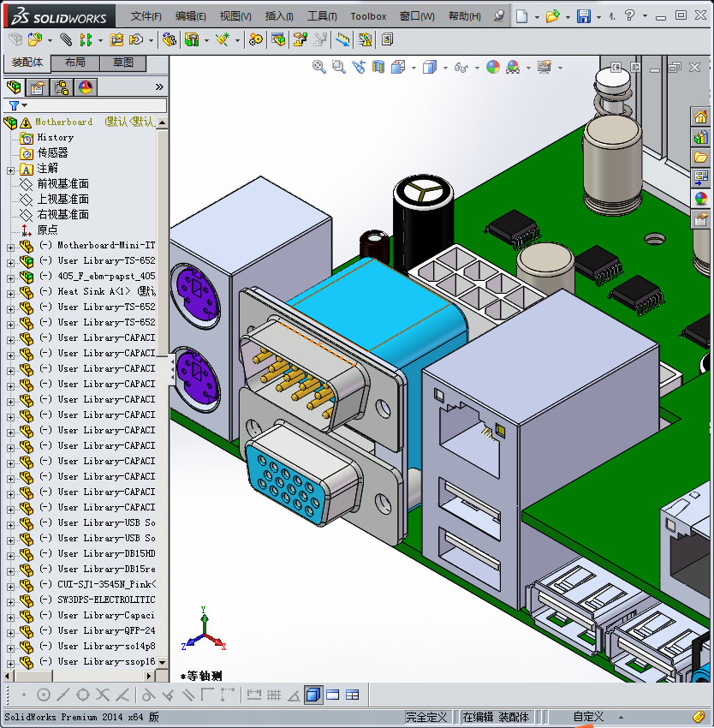This screenshot has height=728, width=714.
Task: Toggle the angle snap icon
Action: pos(294,695)
